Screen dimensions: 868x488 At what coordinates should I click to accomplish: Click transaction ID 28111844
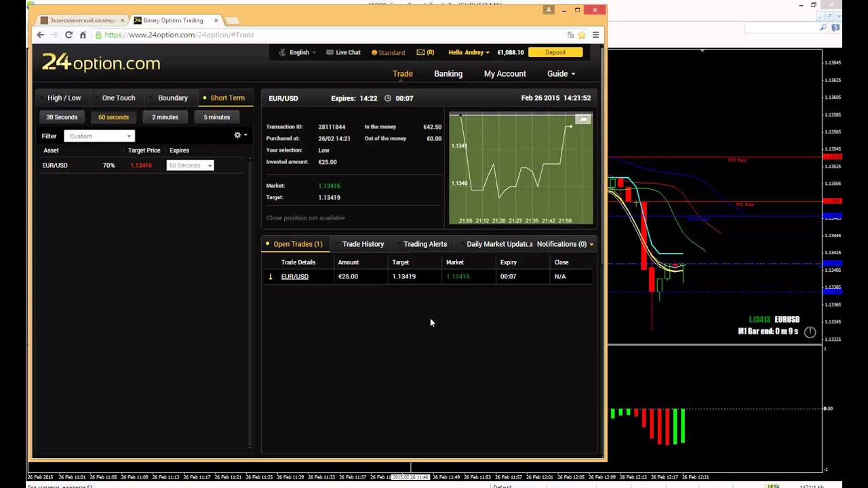[332, 127]
